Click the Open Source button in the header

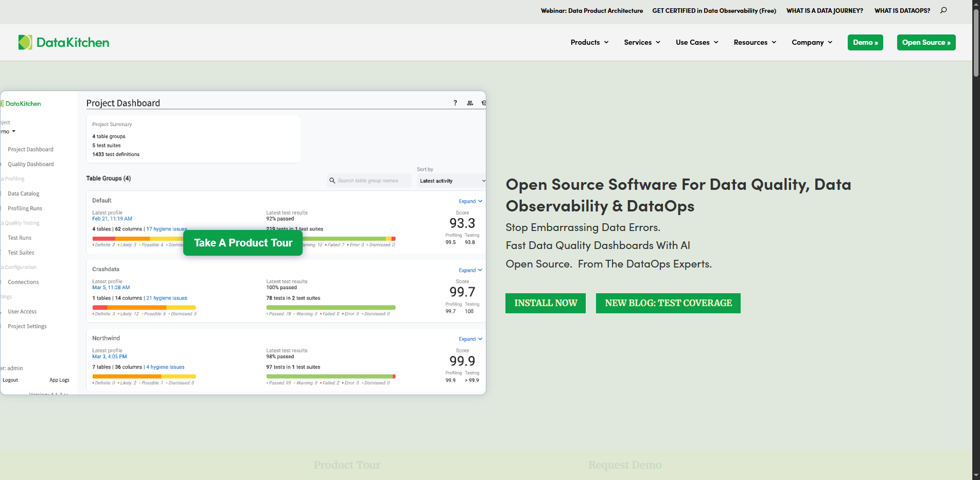click(926, 42)
